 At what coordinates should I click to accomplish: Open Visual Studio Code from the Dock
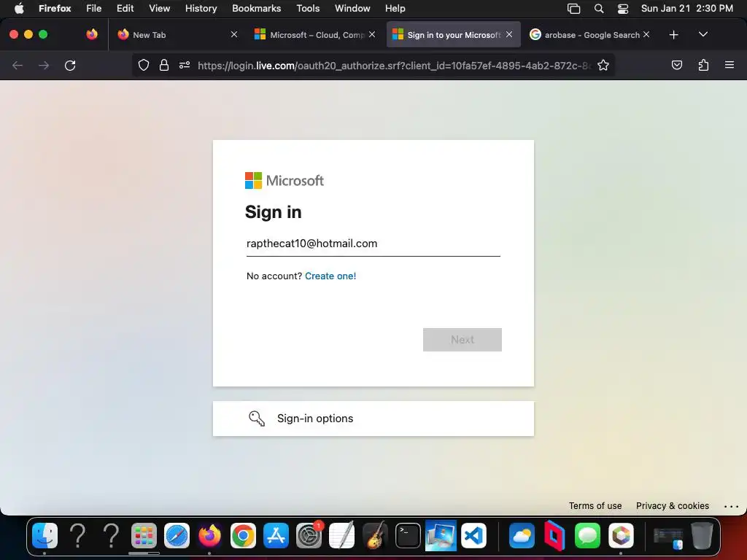pos(474,535)
